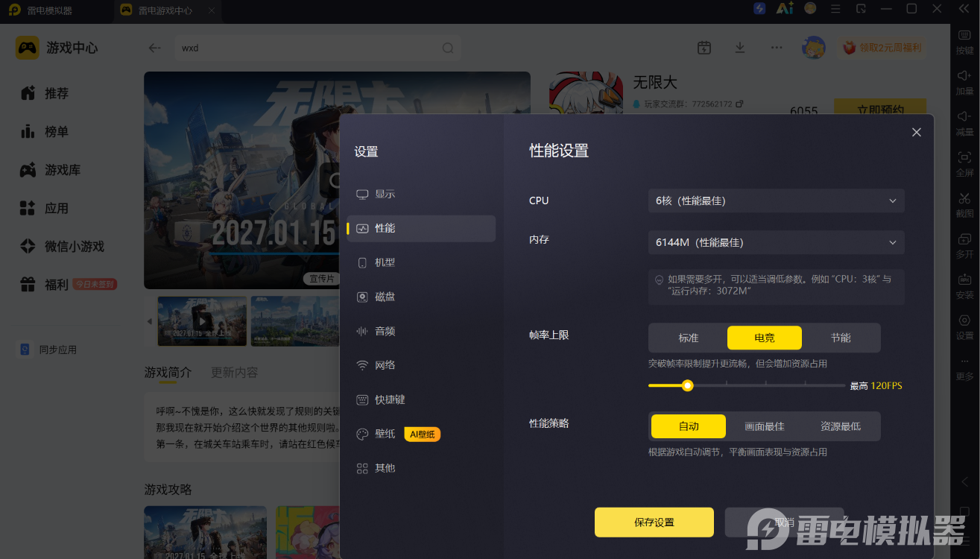The width and height of the screenshot is (980, 559).
Task: Click the 保存设置 button
Action: click(x=654, y=522)
